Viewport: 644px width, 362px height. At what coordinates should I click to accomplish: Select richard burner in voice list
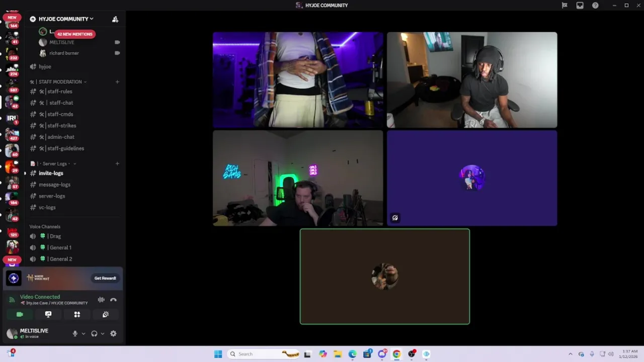[x=79, y=53]
